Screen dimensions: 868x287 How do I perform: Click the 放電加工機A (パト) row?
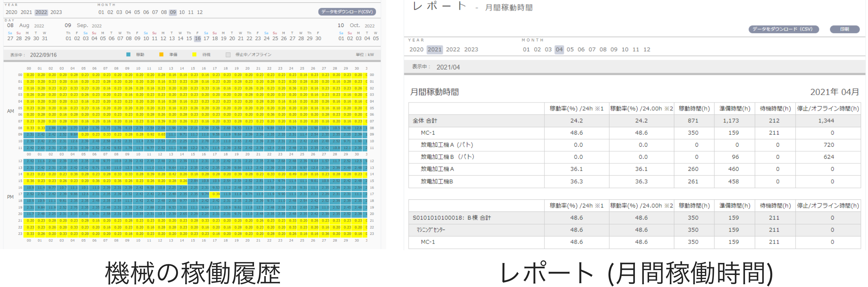coord(446,145)
